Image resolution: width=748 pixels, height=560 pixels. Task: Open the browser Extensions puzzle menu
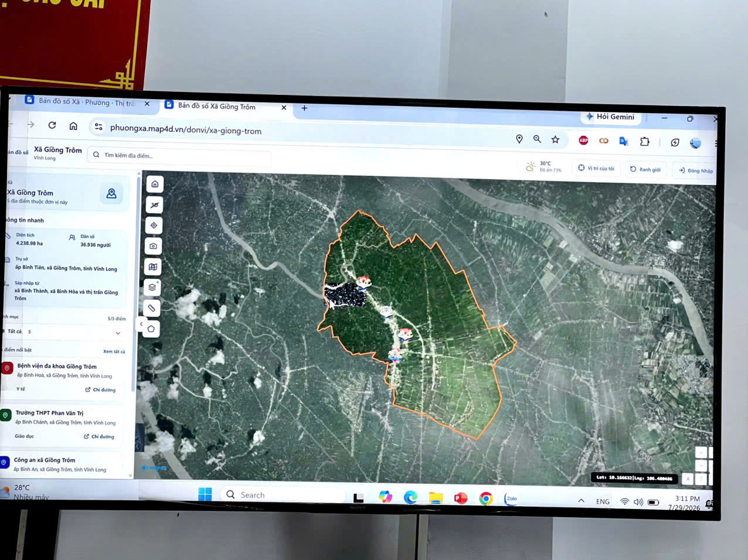pyautogui.click(x=644, y=141)
